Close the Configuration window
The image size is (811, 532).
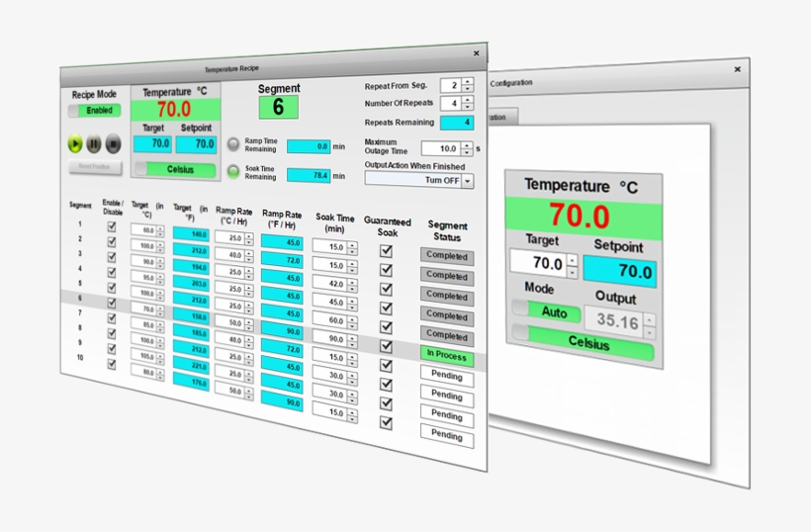point(737,70)
